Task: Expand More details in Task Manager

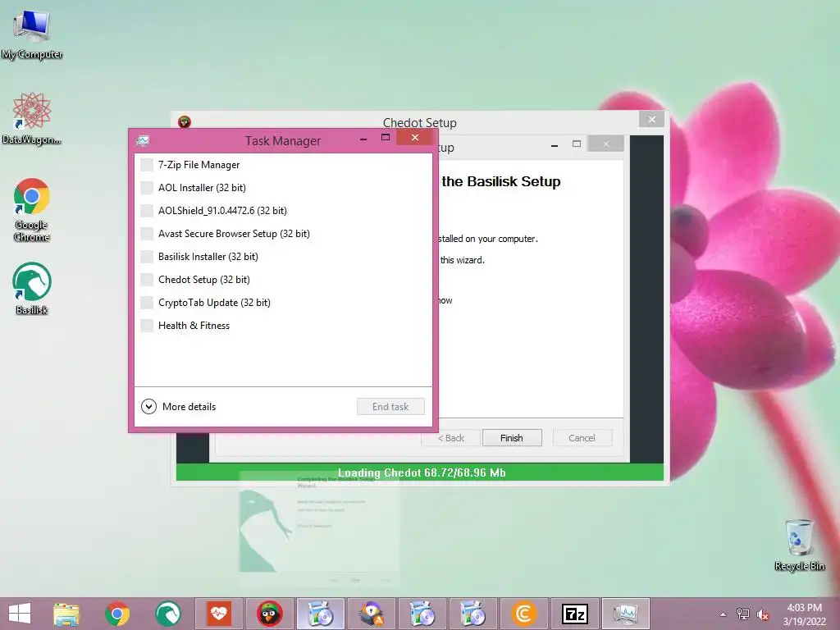Action: [178, 407]
